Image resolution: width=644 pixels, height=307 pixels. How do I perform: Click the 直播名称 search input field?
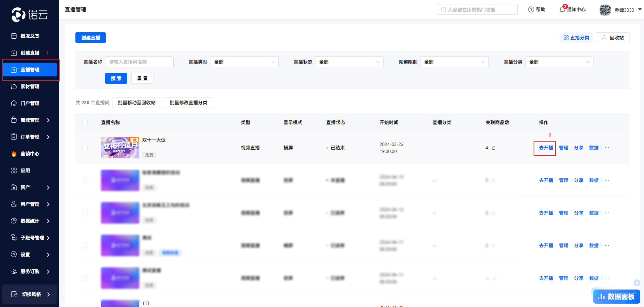click(x=139, y=62)
